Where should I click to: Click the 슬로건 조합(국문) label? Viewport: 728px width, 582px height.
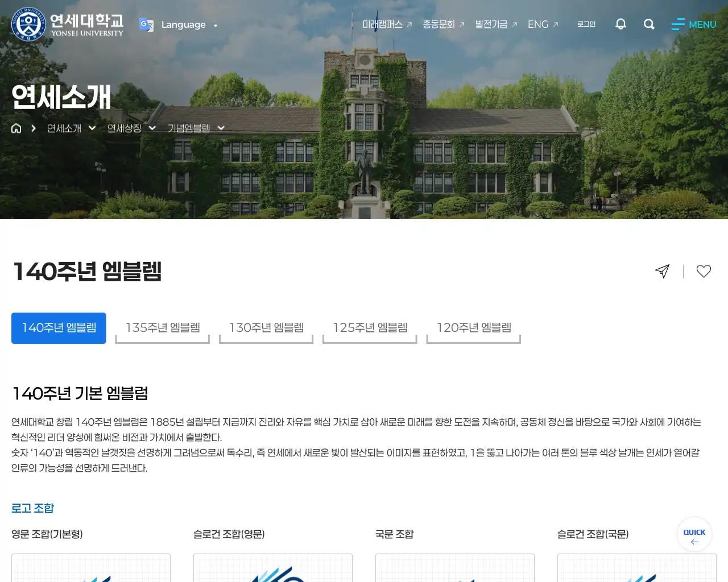(593, 534)
